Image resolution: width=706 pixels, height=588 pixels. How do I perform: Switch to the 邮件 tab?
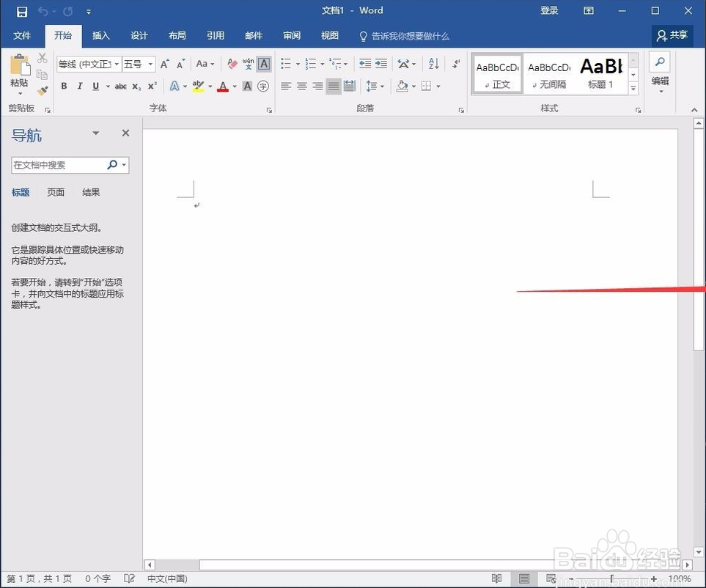[254, 36]
